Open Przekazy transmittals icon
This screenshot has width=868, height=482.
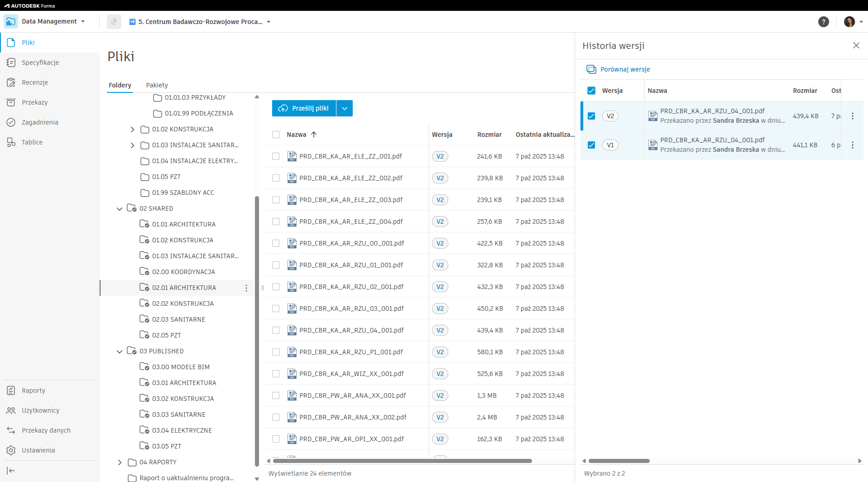pos(11,102)
